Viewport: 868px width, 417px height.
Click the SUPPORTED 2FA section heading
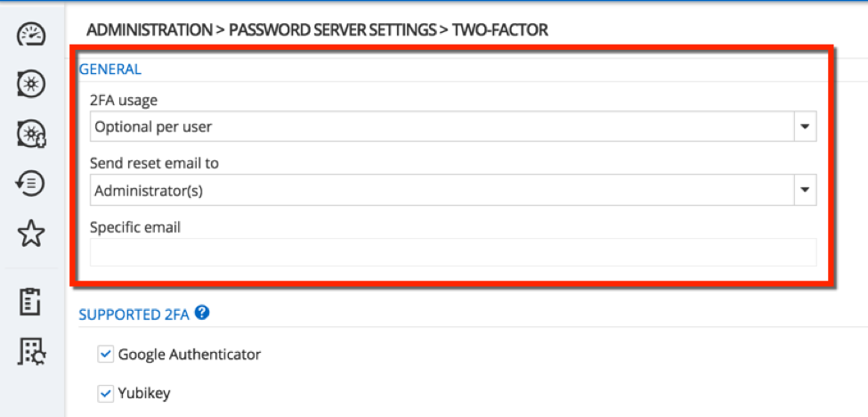pyautogui.click(x=134, y=314)
